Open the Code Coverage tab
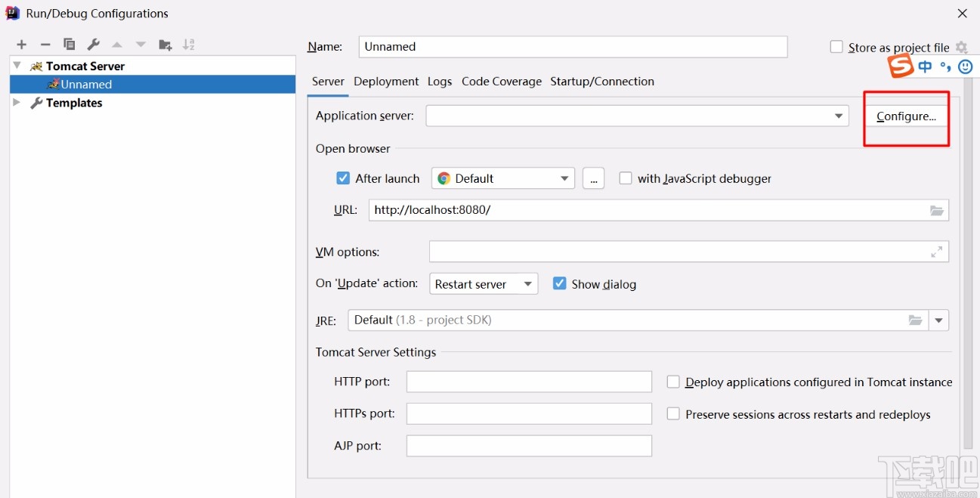Image resolution: width=980 pixels, height=498 pixels. tap(502, 81)
